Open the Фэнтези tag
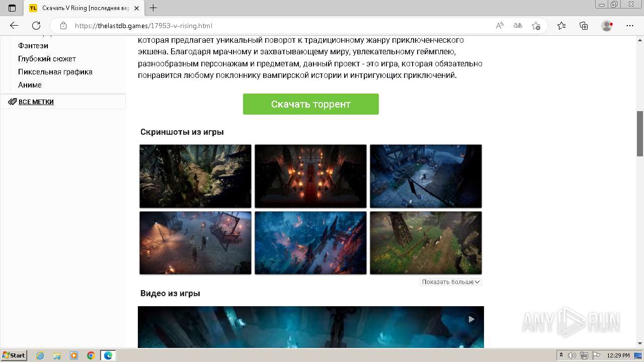The image size is (644, 362). point(33,46)
